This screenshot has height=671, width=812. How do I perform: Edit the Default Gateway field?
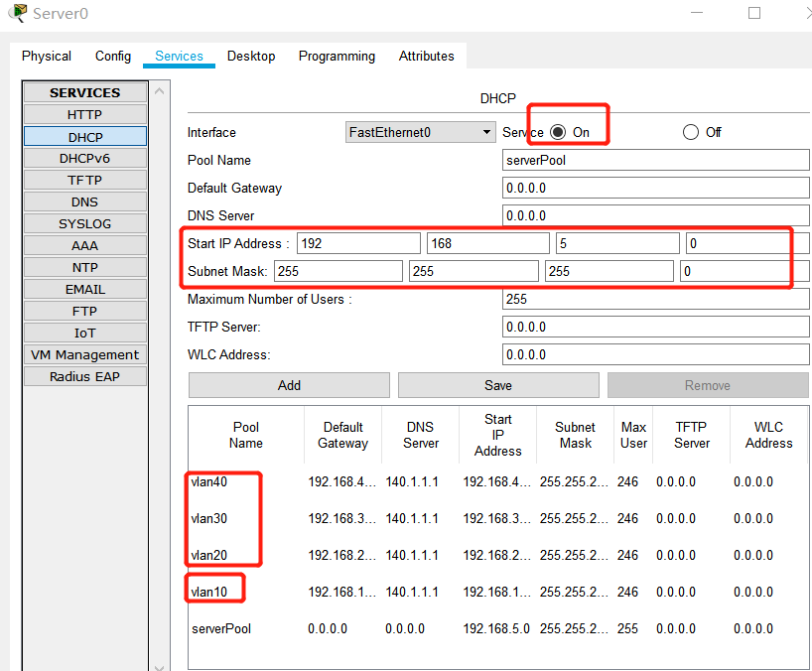pyautogui.click(x=655, y=188)
